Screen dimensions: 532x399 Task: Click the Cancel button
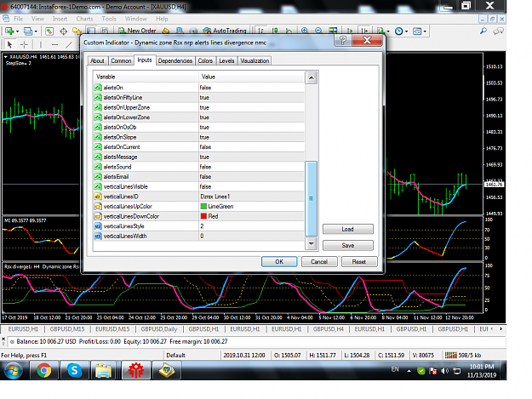point(319,262)
